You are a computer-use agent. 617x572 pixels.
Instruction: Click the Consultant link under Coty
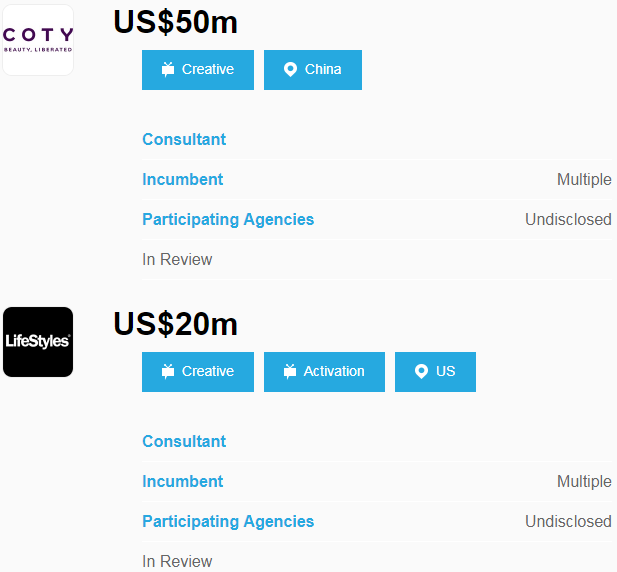tap(184, 140)
